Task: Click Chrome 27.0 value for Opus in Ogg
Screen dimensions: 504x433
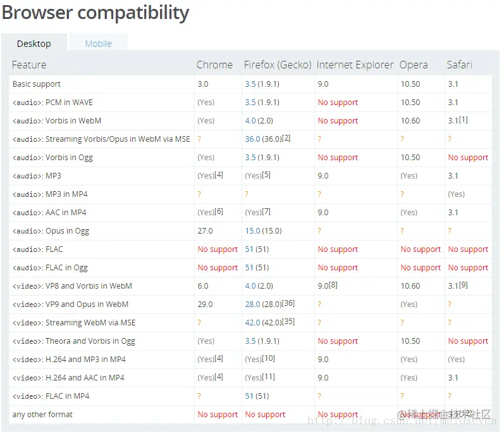Action: (x=205, y=230)
